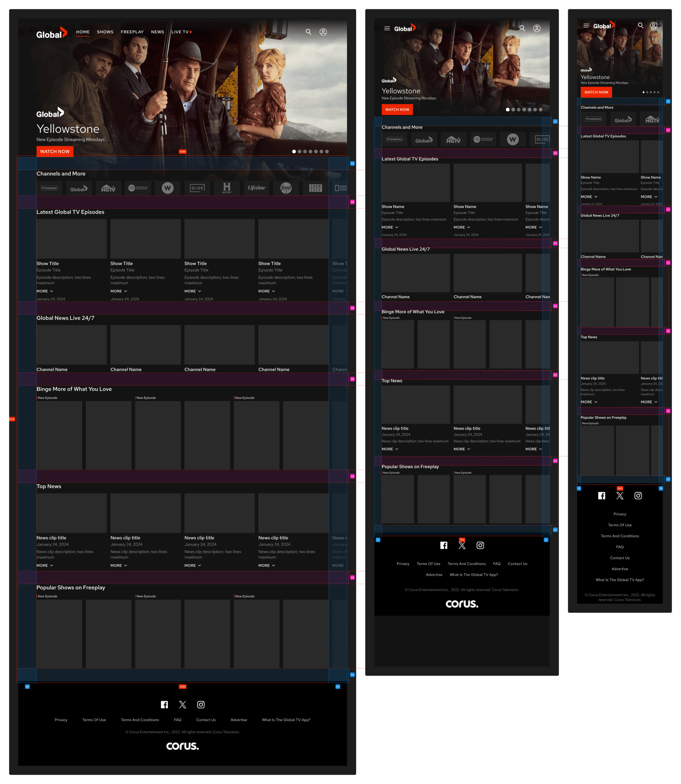Click the Instagram icon in the tablet footer
681x784 pixels.
click(x=480, y=545)
